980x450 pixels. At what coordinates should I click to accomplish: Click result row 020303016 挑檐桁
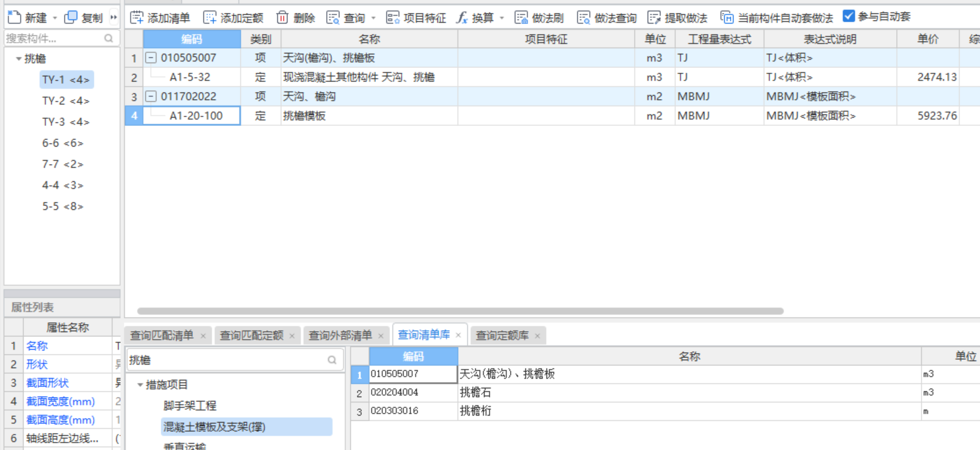point(666,411)
